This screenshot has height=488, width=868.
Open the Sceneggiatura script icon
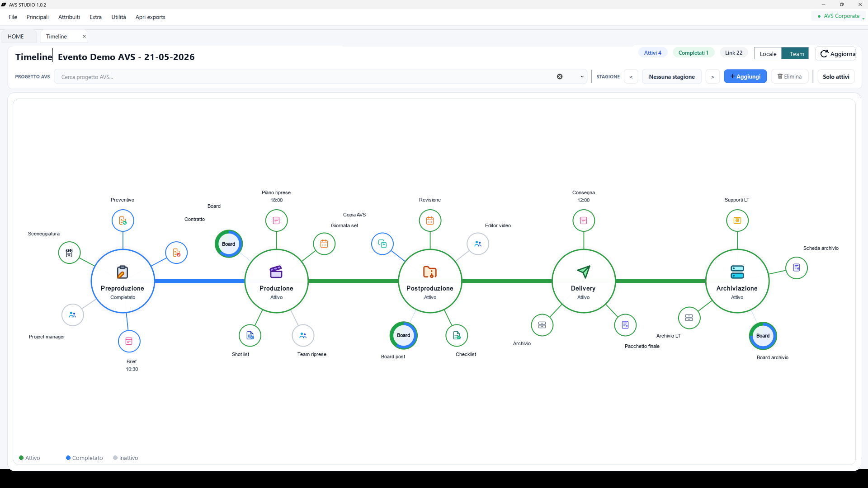[x=69, y=253]
